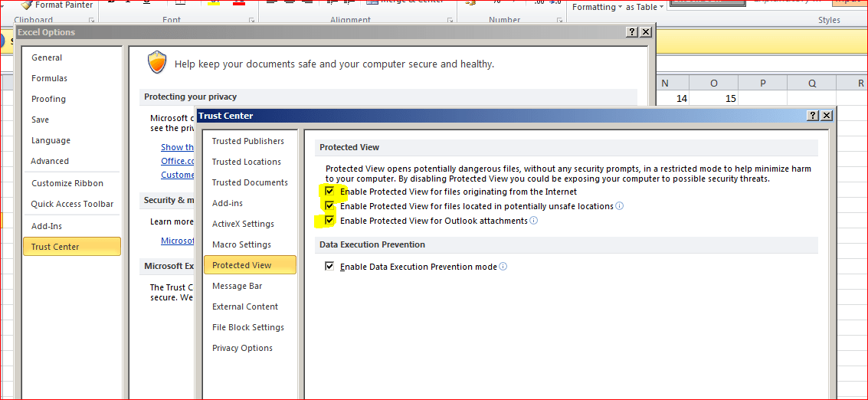The image size is (868, 400).
Task: Open the Number group dialog launcher
Action: pos(560,21)
